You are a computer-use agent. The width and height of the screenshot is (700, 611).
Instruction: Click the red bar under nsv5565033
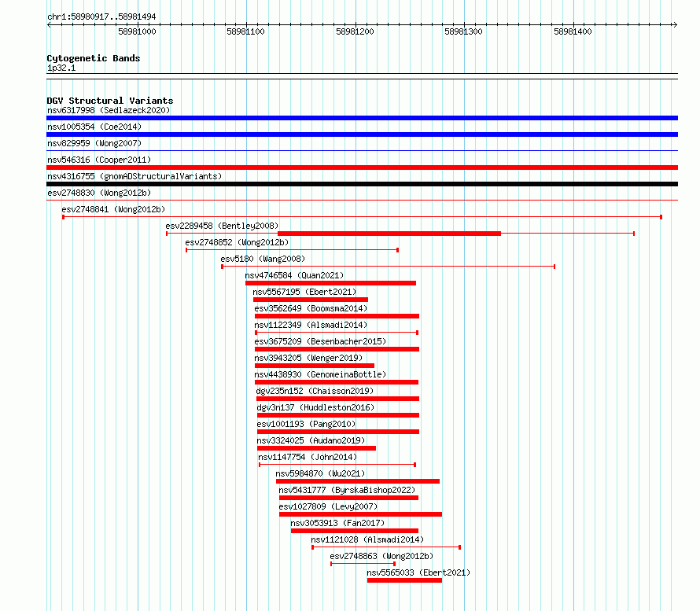[404, 580]
